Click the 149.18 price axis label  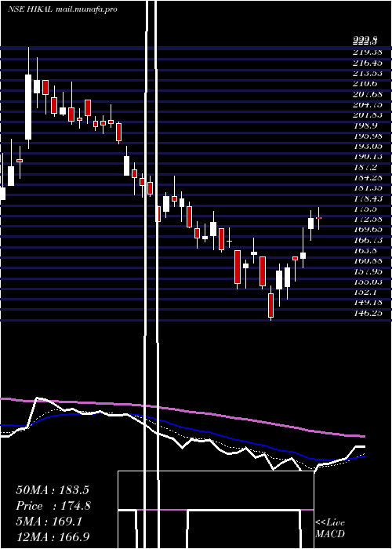367,303
